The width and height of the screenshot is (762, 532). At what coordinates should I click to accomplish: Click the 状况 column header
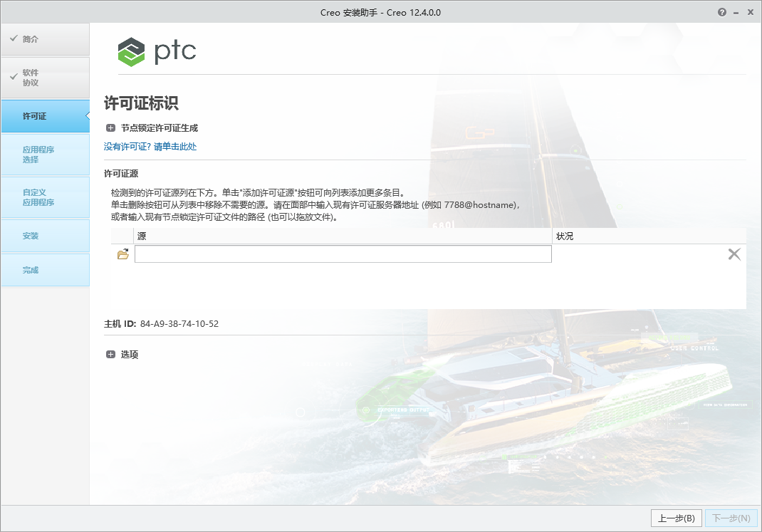pyautogui.click(x=649, y=236)
